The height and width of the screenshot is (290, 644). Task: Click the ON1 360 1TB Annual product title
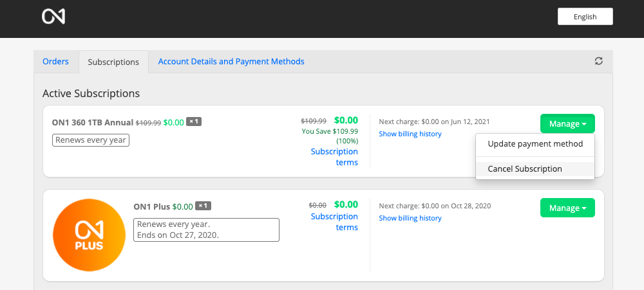tap(92, 122)
